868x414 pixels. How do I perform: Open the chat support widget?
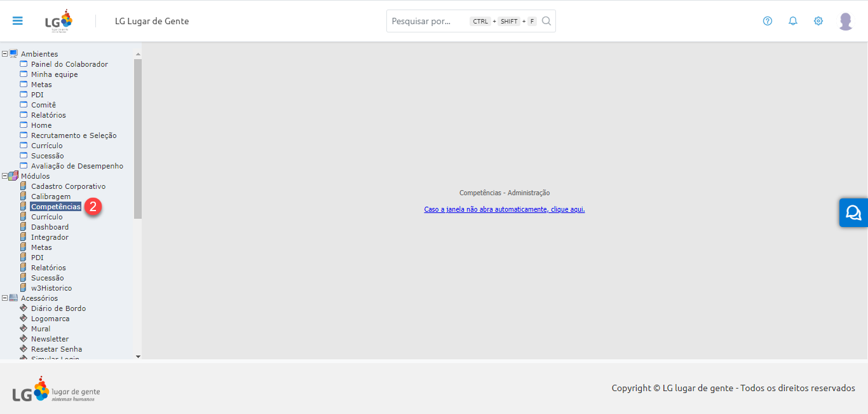coord(853,212)
